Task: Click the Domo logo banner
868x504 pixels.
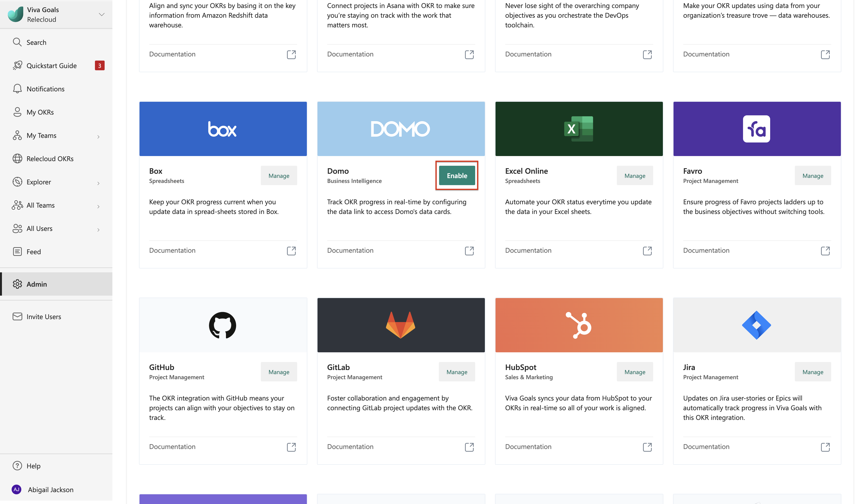Action: (x=401, y=129)
